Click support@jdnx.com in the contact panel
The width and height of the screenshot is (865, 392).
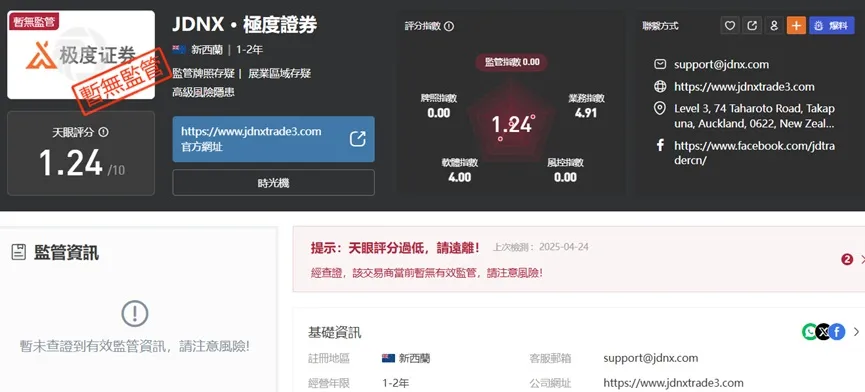tap(721, 65)
